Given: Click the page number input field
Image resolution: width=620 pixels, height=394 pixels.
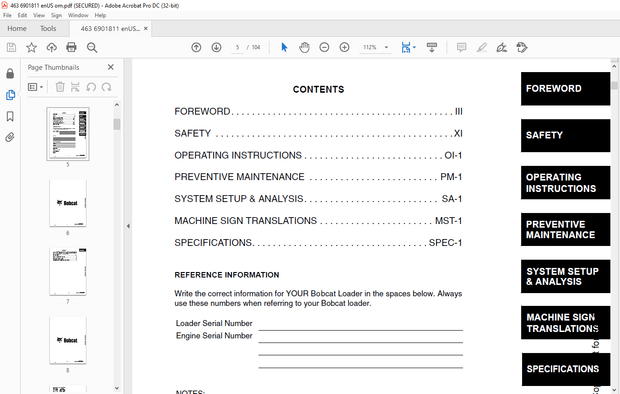Looking at the screenshot, I should pos(237,47).
